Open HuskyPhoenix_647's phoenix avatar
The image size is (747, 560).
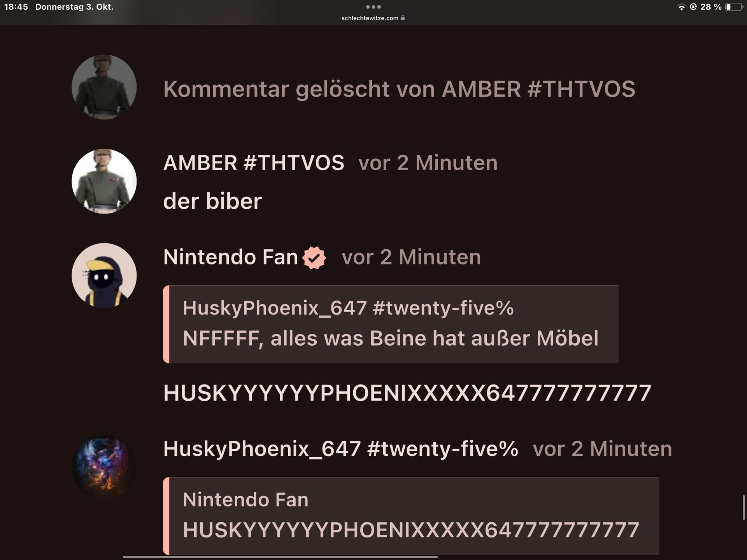104,467
